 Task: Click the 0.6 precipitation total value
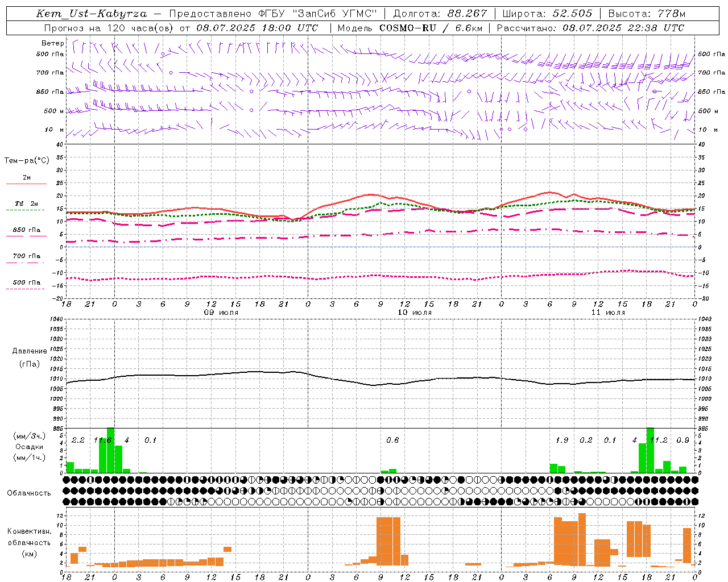[392, 440]
